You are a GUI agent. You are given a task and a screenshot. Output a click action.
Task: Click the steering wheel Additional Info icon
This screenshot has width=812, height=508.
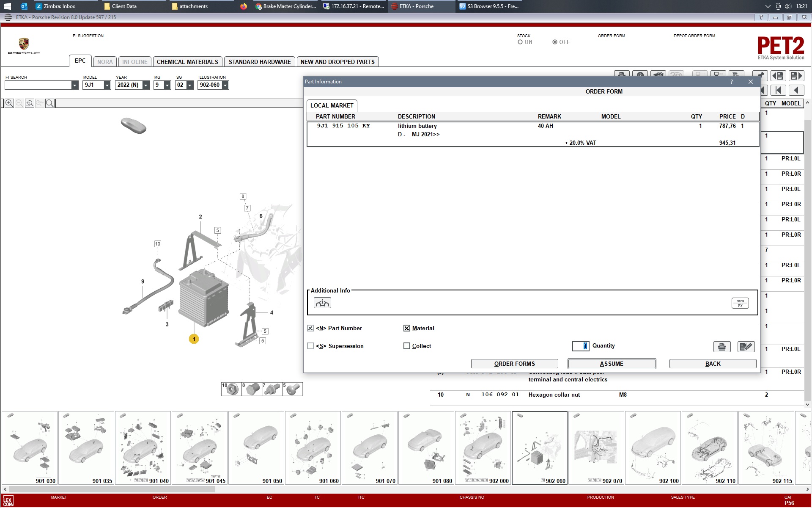click(322, 303)
